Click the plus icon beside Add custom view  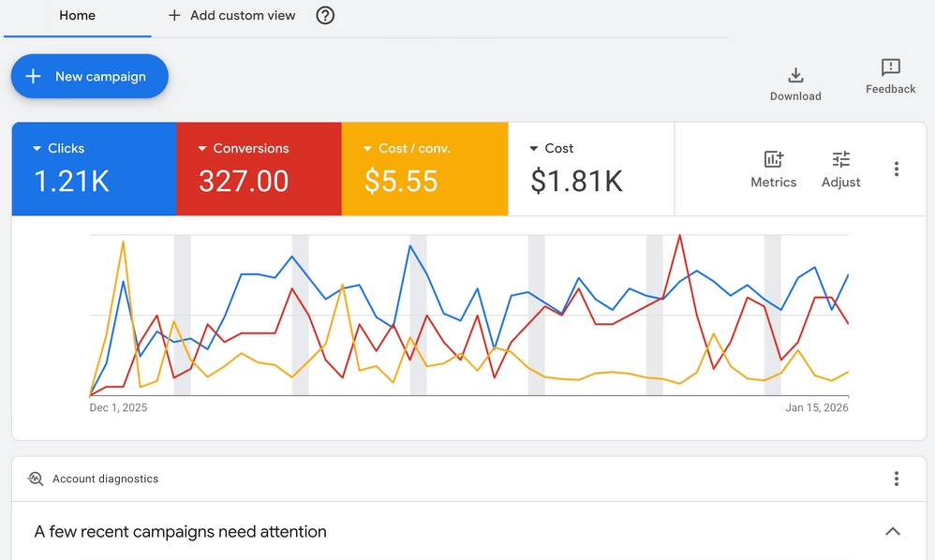[174, 15]
